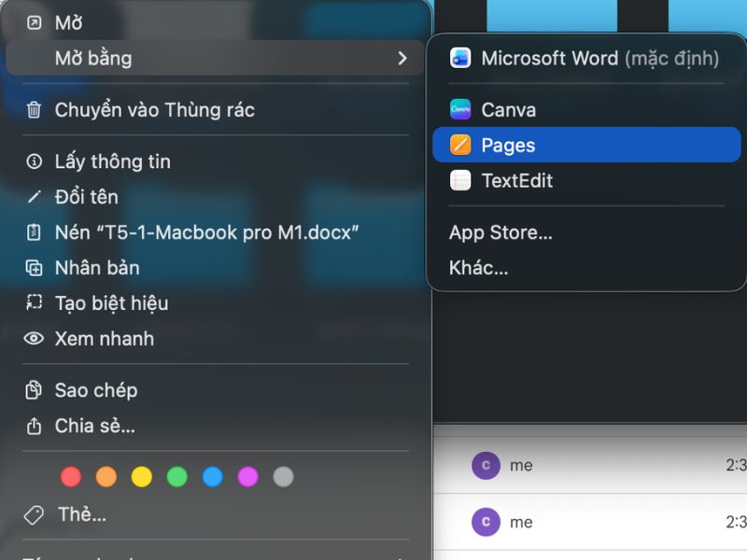The width and height of the screenshot is (747, 560).
Task: Click the trash can icon for Thùng rác
Action: click(34, 110)
